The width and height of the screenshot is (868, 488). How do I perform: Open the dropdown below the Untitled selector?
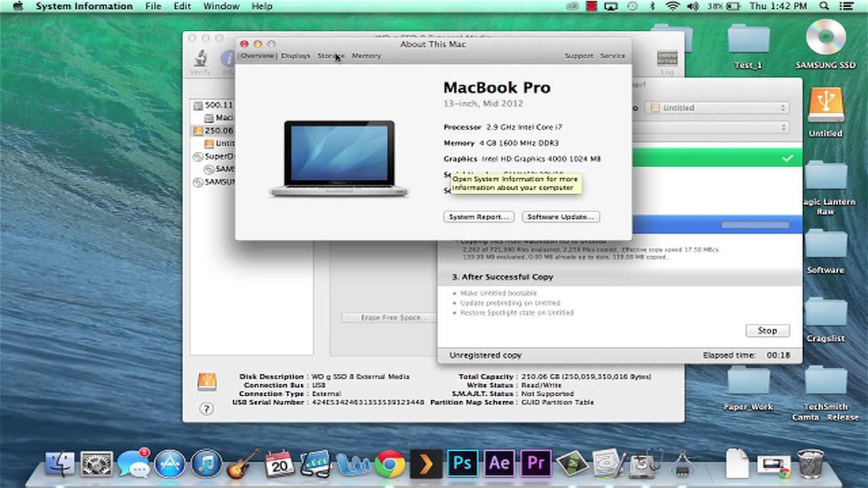tap(711, 127)
